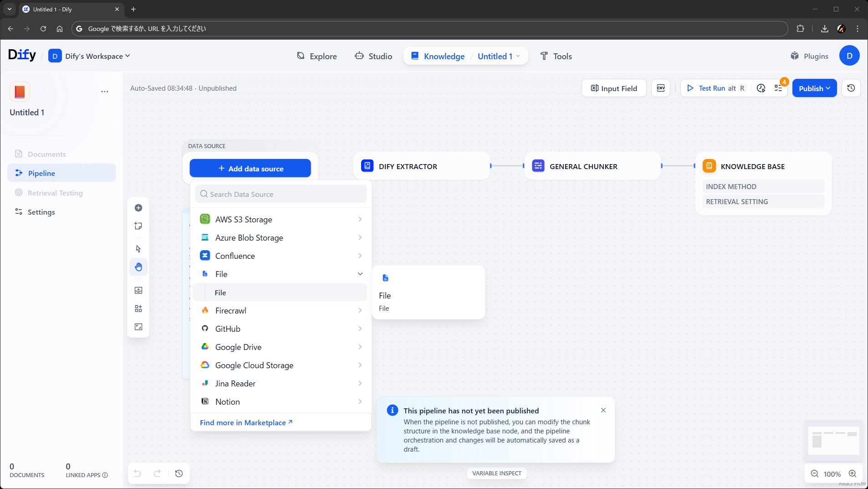Open the ENV environment variables button
Screen dimensions: 868x489
(x=660, y=88)
